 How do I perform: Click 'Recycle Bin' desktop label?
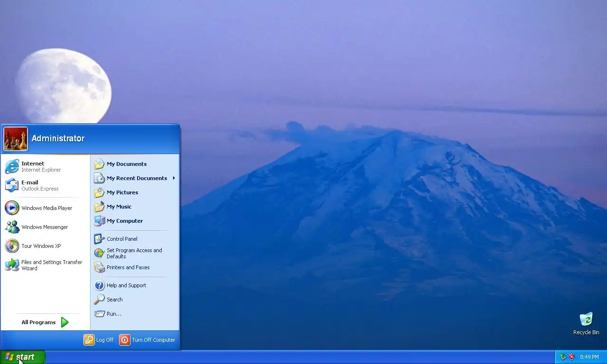pyautogui.click(x=586, y=332)
